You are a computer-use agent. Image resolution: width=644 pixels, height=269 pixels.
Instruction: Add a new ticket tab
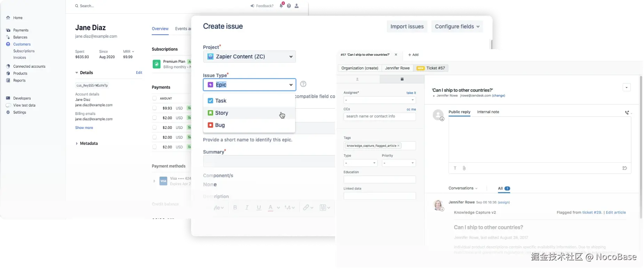[x=413, y=55]
